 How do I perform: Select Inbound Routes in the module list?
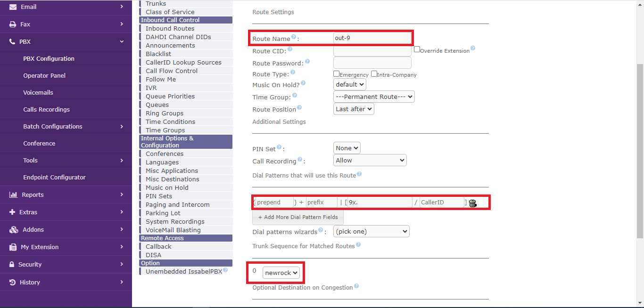point(170,29)
